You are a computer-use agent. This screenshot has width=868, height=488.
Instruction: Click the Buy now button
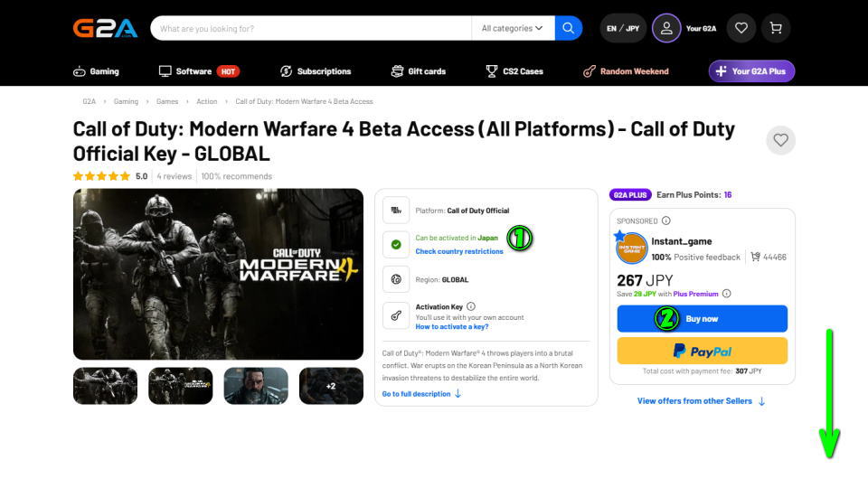[702, 319]
